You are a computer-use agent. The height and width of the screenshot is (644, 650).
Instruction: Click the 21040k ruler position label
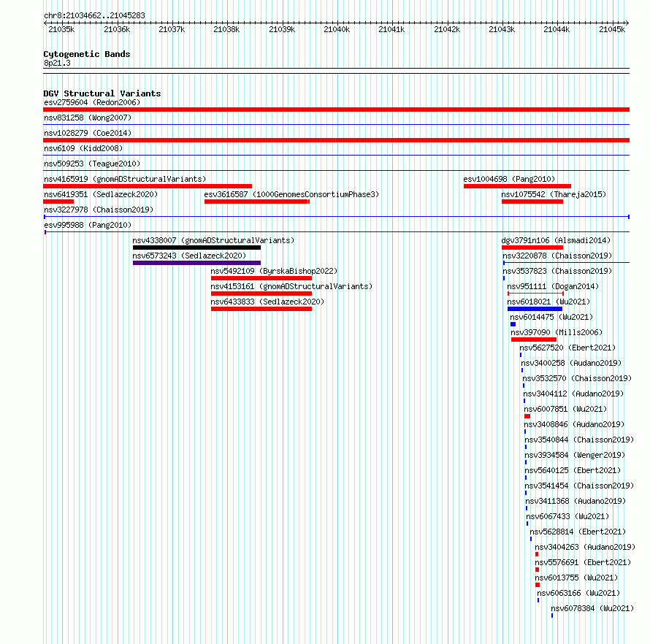tap(337, 29)
